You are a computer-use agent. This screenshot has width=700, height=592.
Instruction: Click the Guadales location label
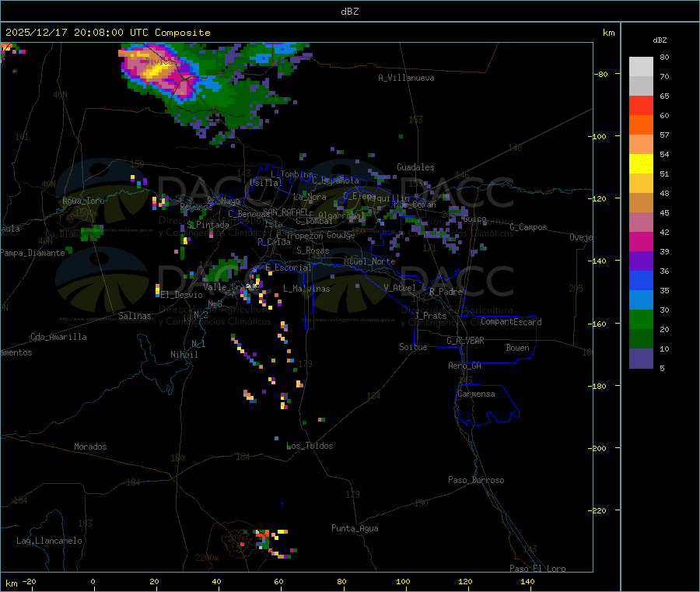click(x=415, y=167)
